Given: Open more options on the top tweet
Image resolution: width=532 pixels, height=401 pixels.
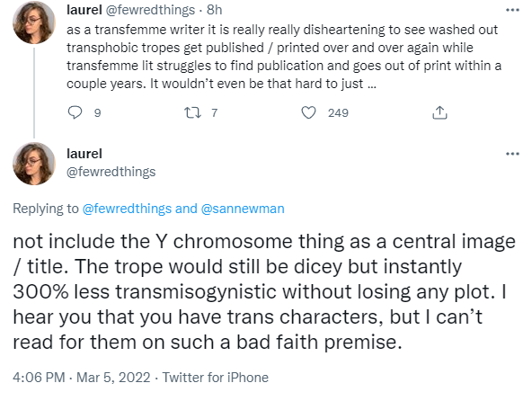Looking at the screenshot, I should [x=512, y=10].
